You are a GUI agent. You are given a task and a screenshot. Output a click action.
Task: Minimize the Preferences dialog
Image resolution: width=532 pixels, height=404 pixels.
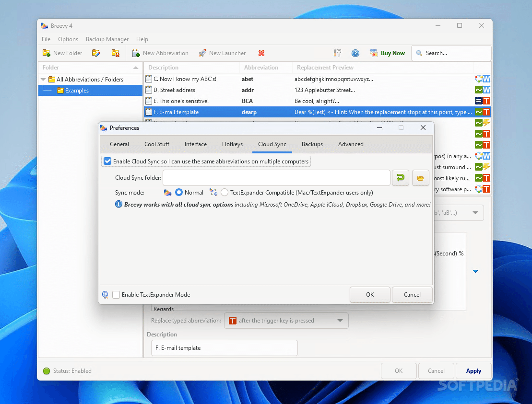pos(379,128)
